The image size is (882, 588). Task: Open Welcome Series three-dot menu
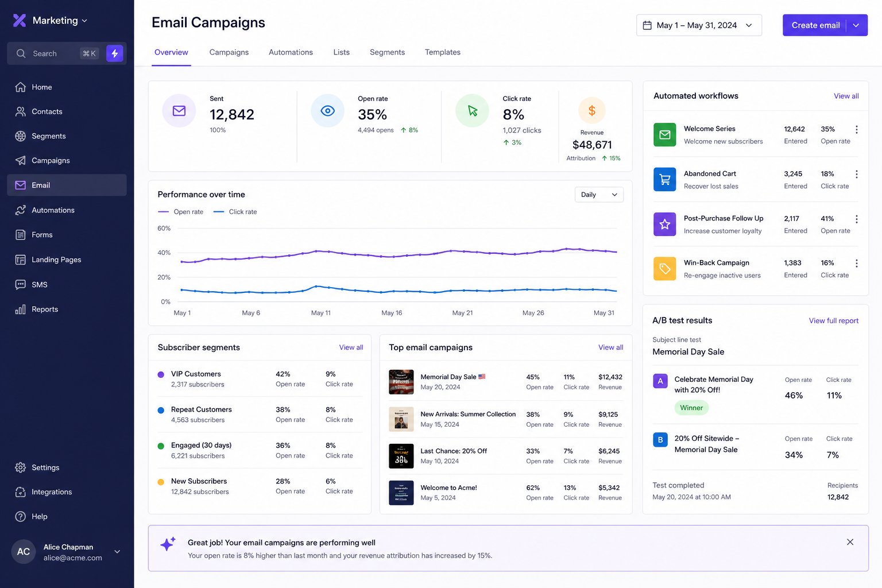pos(856,130)
